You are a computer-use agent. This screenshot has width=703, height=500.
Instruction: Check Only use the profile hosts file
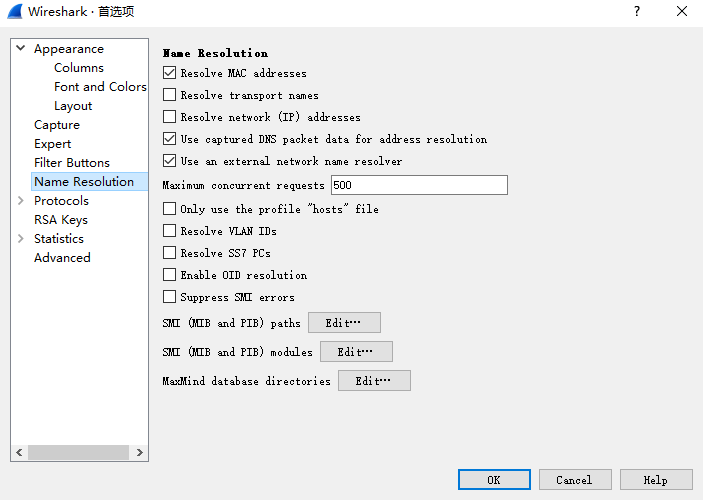(x=169, y=209)
